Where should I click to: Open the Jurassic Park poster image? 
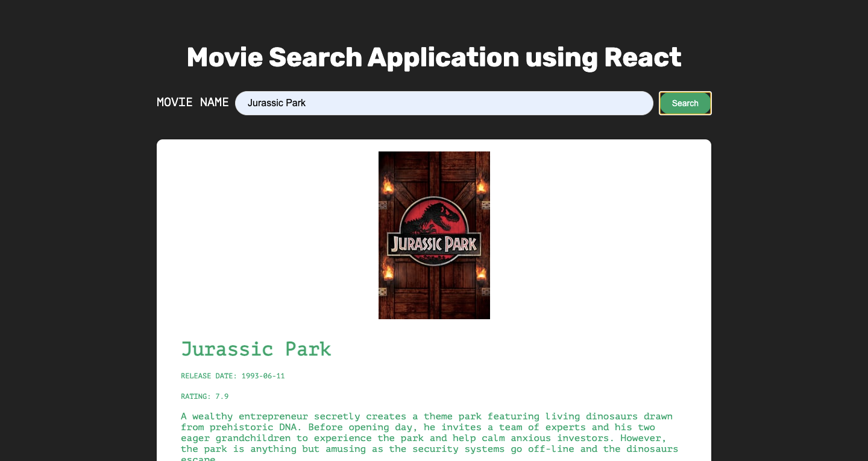(x=434, y=235)
